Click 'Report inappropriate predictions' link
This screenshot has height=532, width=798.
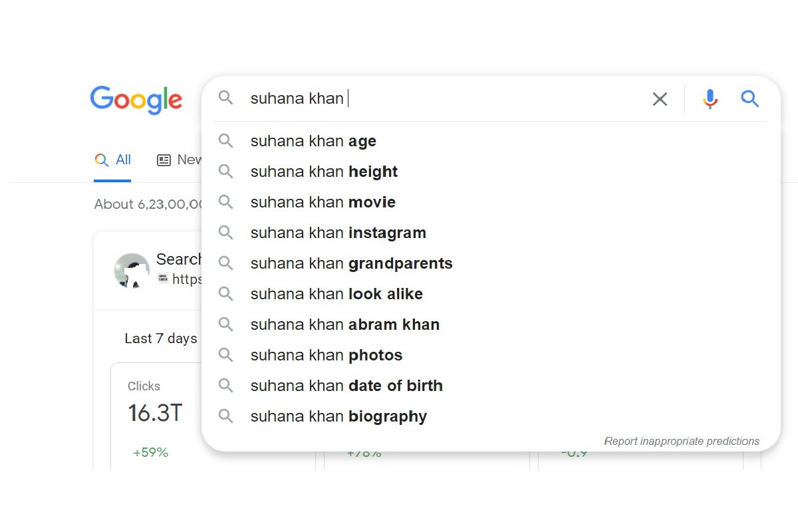pos(682,441)
